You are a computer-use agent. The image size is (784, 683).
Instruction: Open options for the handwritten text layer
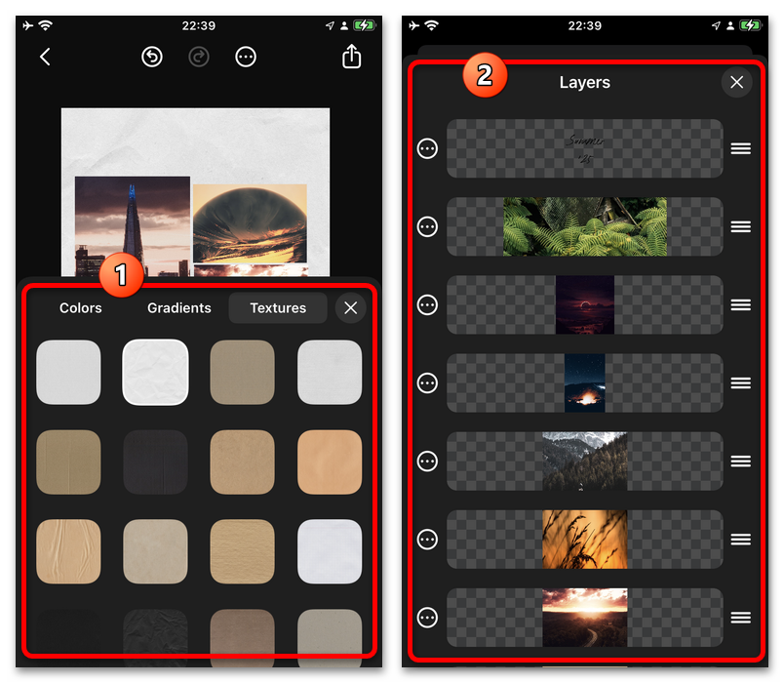coord(427,148)
